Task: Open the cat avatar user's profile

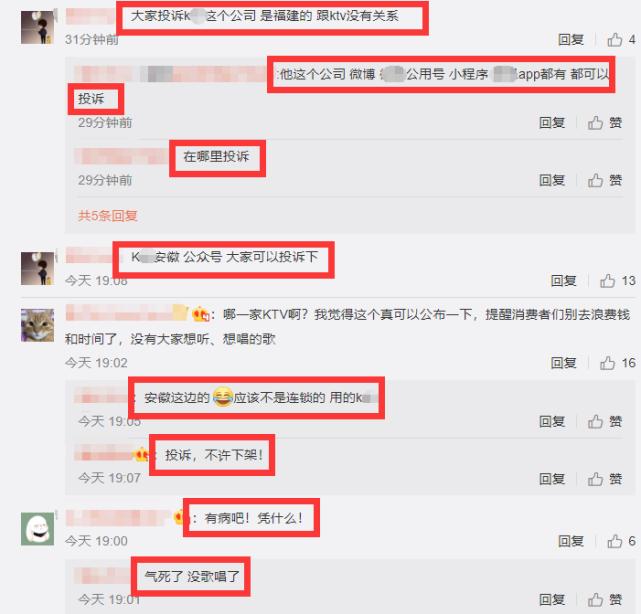Action: pyautogui.click(x=38, y=325)
